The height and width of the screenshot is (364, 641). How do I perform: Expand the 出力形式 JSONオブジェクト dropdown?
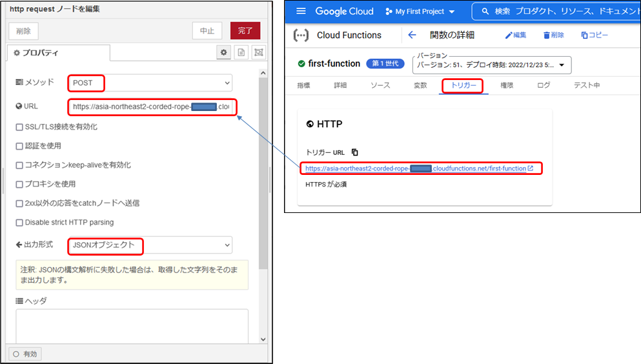pyautogui.click(x=150, y=245)
